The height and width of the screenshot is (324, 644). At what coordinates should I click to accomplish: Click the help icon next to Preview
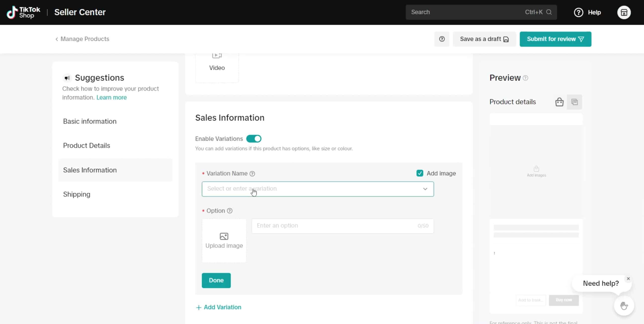pyautogui.click(x=526, y=78)
